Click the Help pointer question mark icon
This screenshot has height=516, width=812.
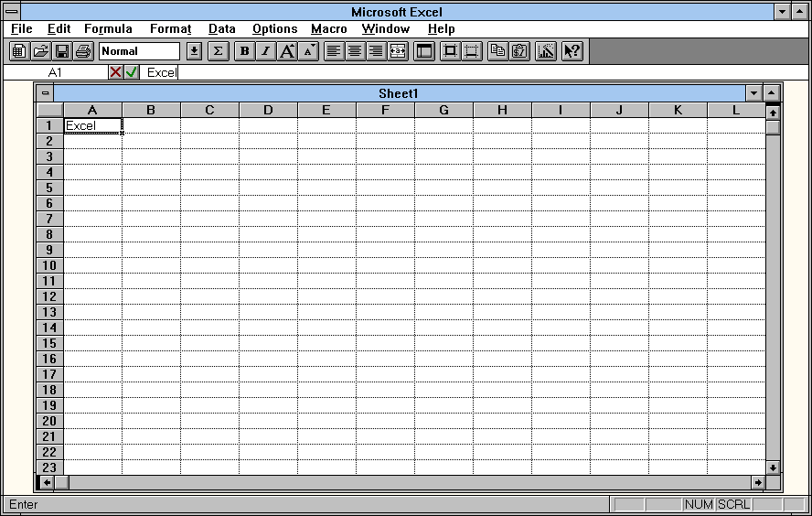(x=572, y=50)
